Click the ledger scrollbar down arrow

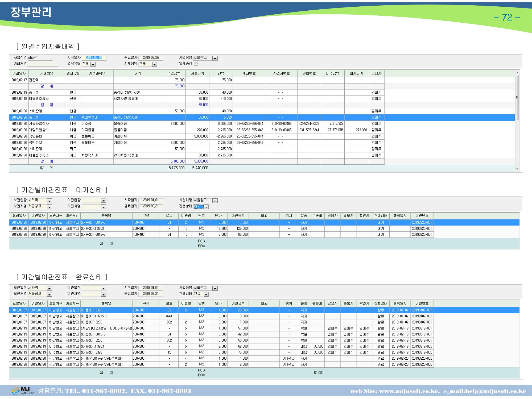tap(517, 169)
